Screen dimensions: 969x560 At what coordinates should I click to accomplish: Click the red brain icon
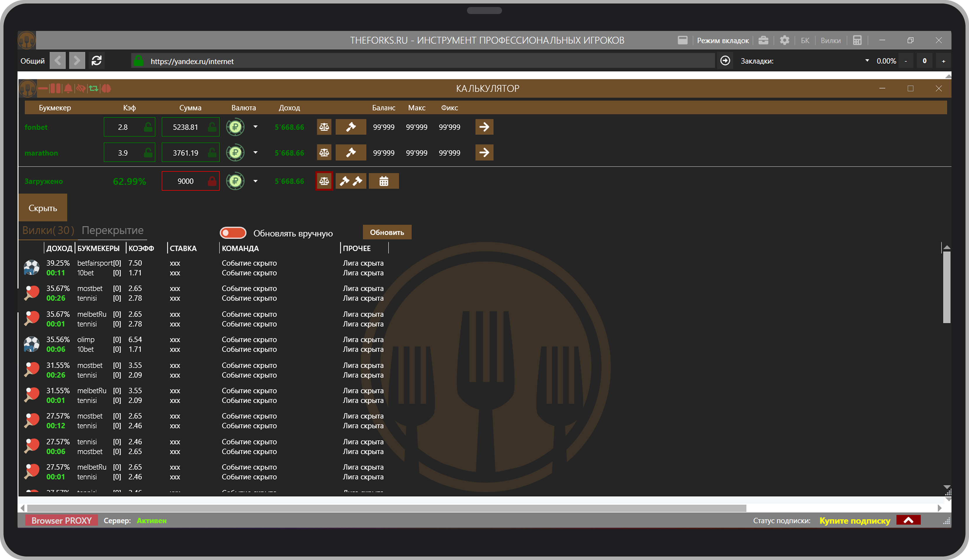(x=107, y=89)
